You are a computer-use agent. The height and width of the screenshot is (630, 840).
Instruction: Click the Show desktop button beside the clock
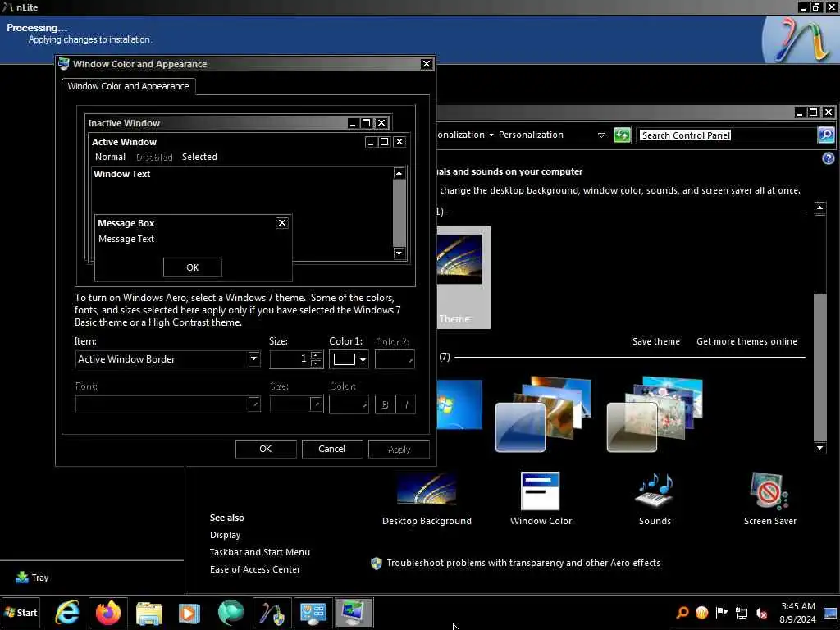point(830,613)
